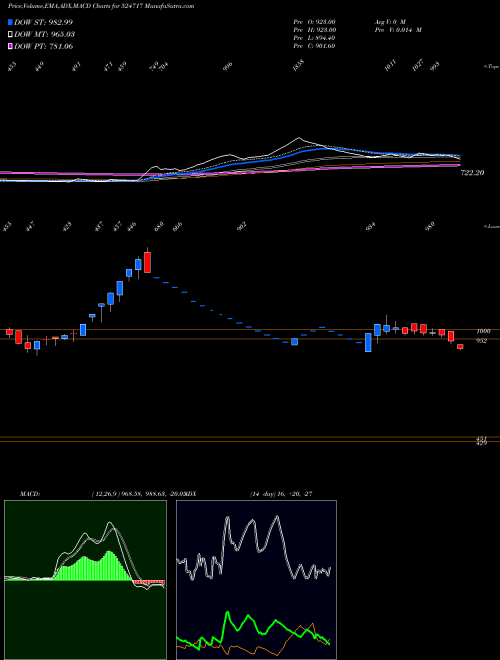This screenshot has width=500, height=660.
Task: Click the 749 tops label
Action: click(153, 67)
